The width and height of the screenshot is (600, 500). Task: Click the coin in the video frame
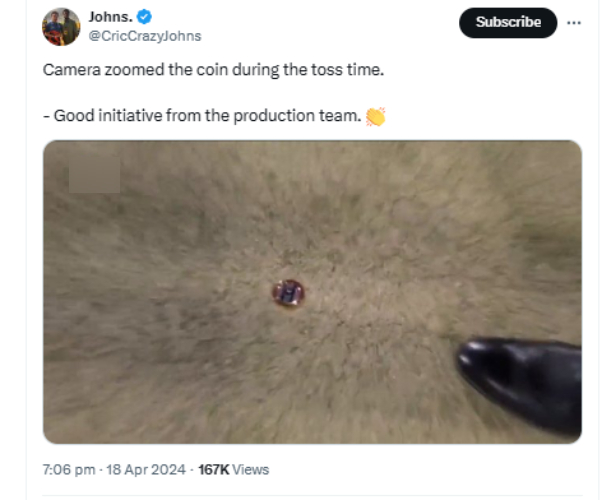(288, 293)
